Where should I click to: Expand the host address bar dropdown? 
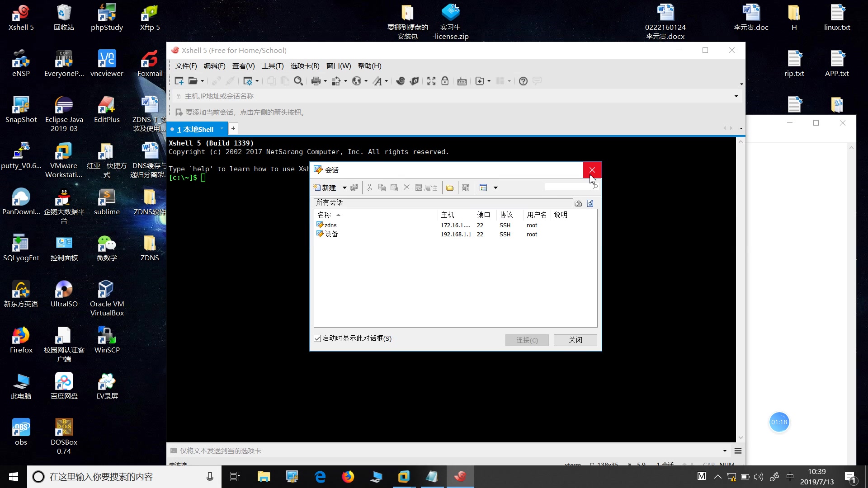point(736,96)
